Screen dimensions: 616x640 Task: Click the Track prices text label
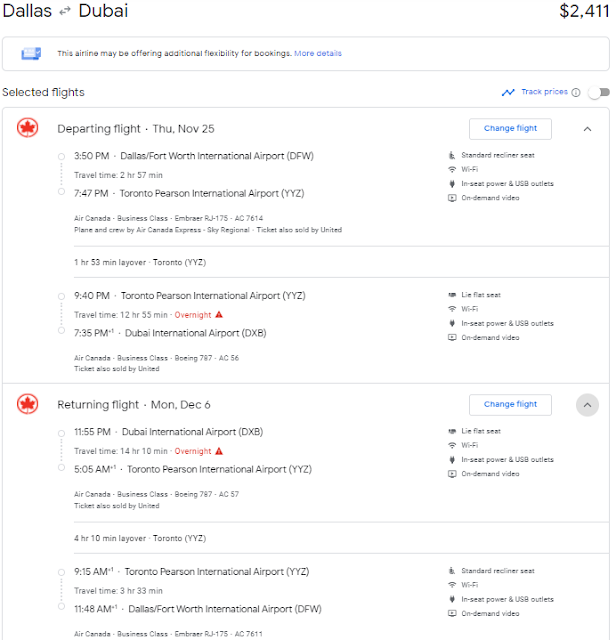tap(544, 92)
